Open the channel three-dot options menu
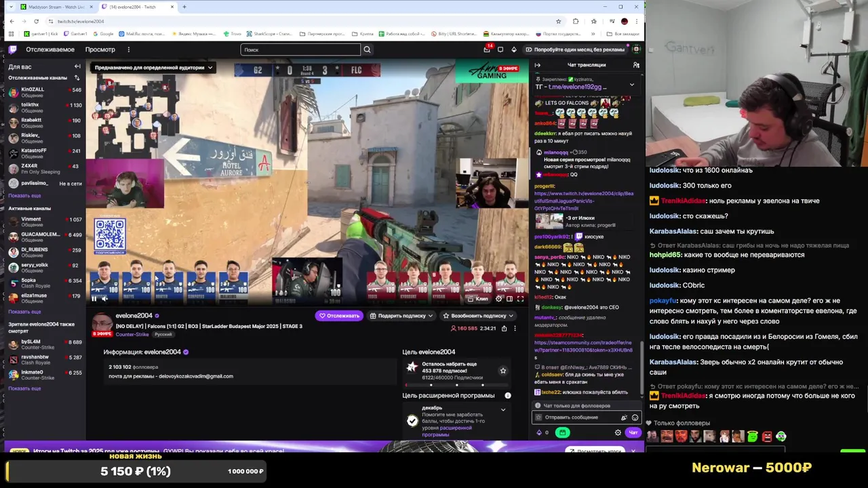This screenshot has width=868, height=488. (515, 328)
